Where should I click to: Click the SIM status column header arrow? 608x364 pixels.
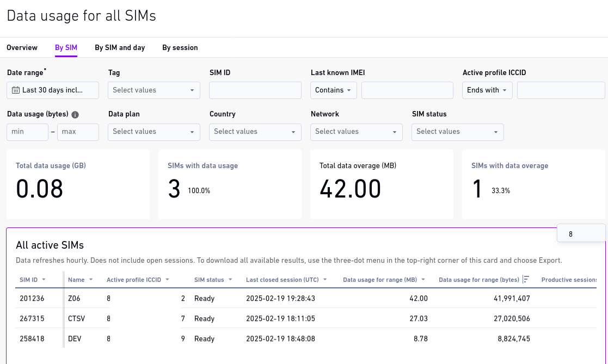[230, 280]
